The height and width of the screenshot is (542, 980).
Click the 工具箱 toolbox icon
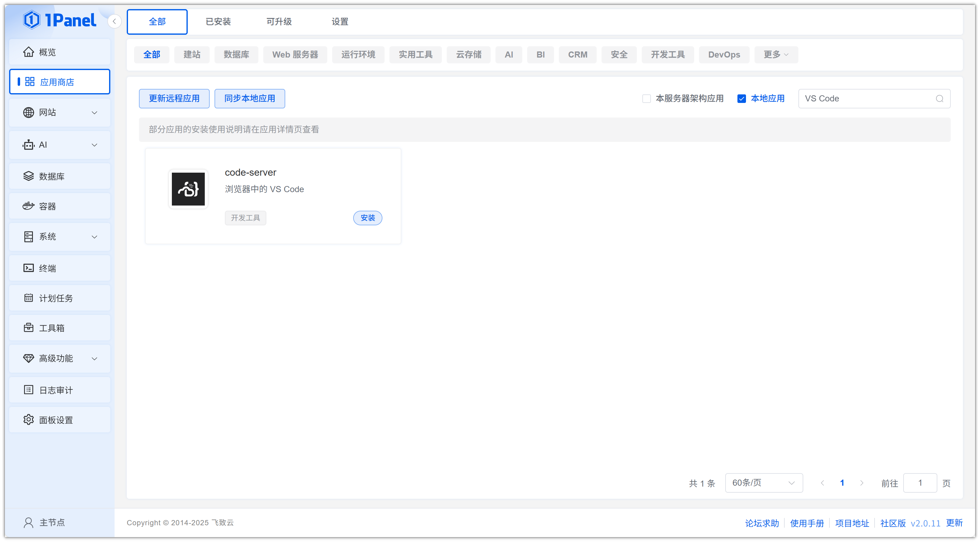29,328
